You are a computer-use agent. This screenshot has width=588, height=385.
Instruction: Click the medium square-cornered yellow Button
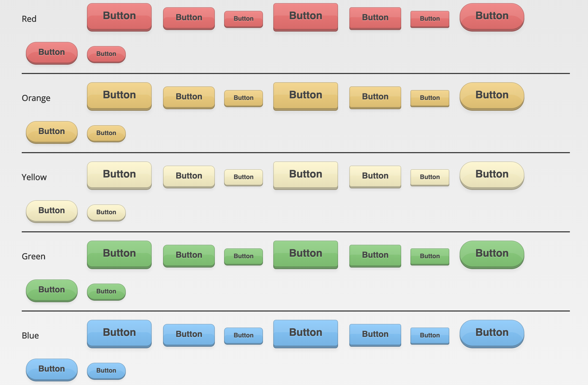pyautogui.click(x=375, y=177)
